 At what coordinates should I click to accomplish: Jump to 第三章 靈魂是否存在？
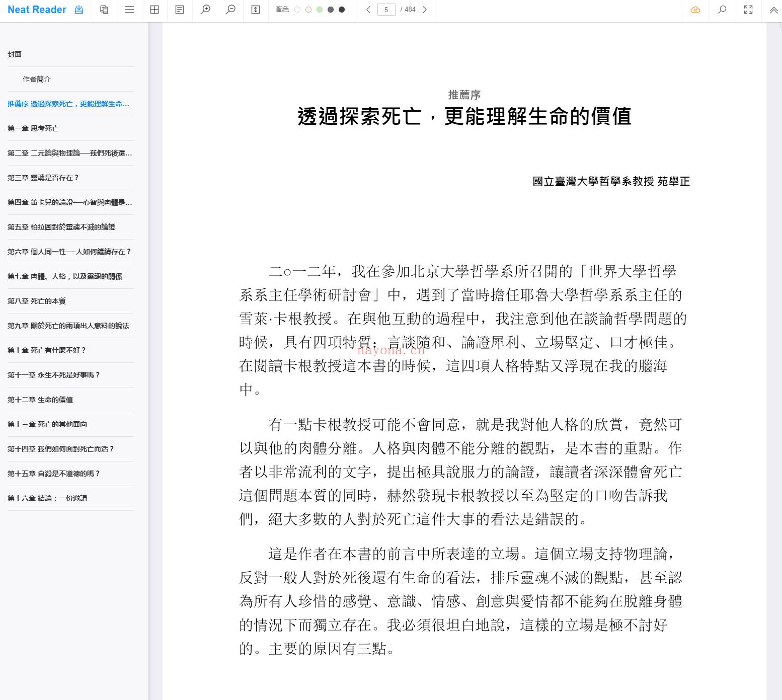click(x=71, y=178)
